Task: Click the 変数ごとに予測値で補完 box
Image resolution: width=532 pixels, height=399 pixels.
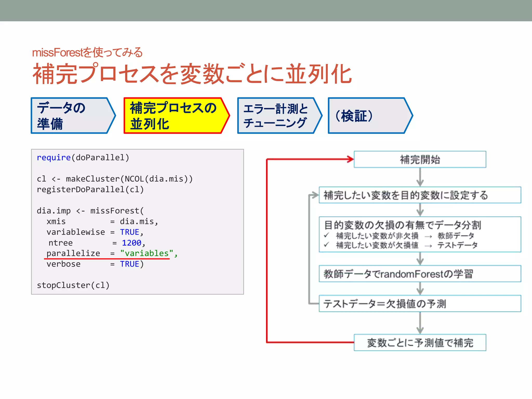Action: click(x=420, y=343)
